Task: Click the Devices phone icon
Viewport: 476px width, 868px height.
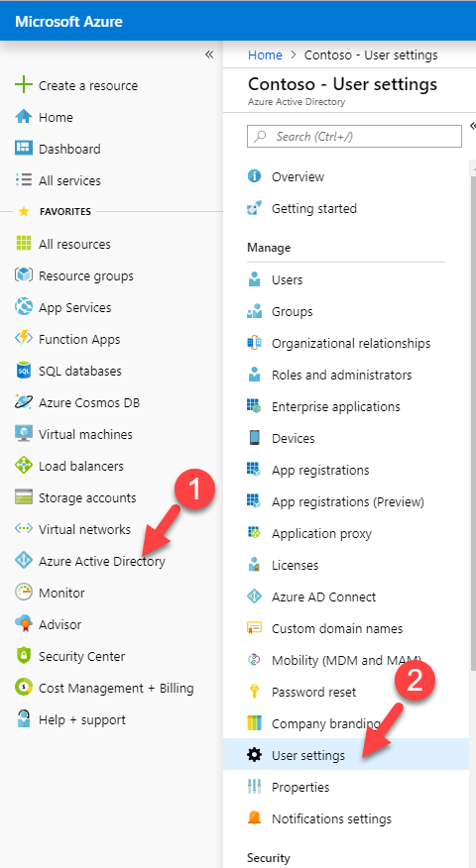Action: [x=254, y=438]
